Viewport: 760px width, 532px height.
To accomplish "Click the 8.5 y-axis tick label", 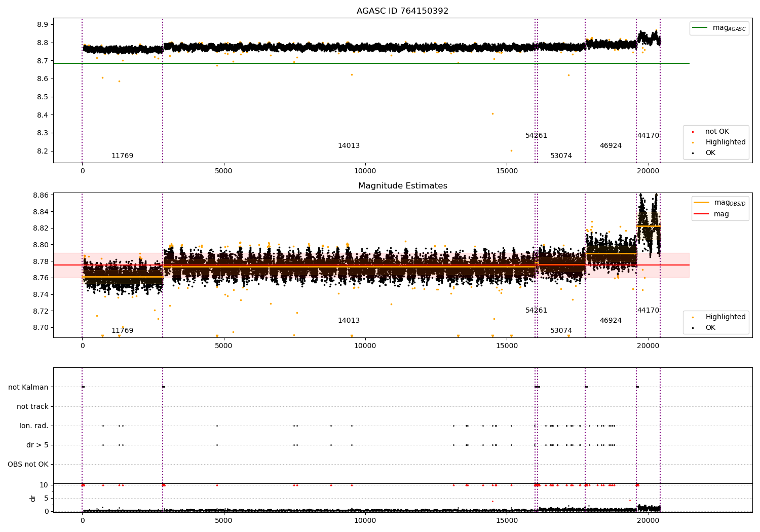I will (43, 97).
